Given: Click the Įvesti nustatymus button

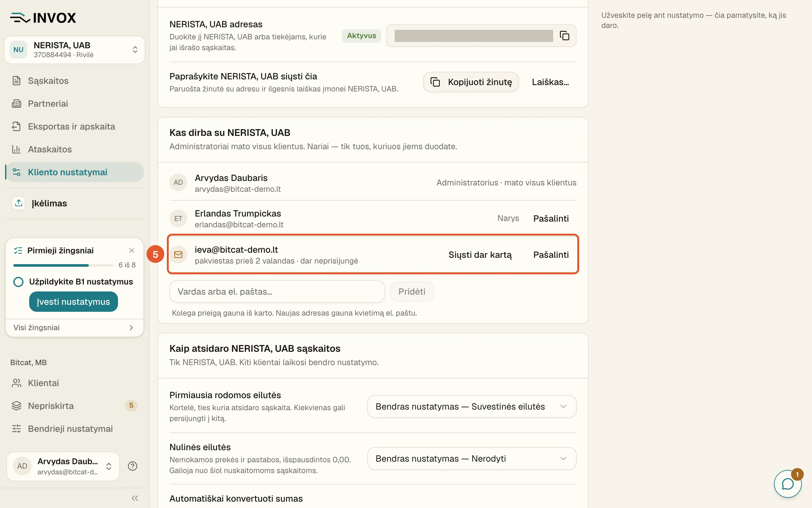Looking at the screenshot, I should (x=74, y=302).
